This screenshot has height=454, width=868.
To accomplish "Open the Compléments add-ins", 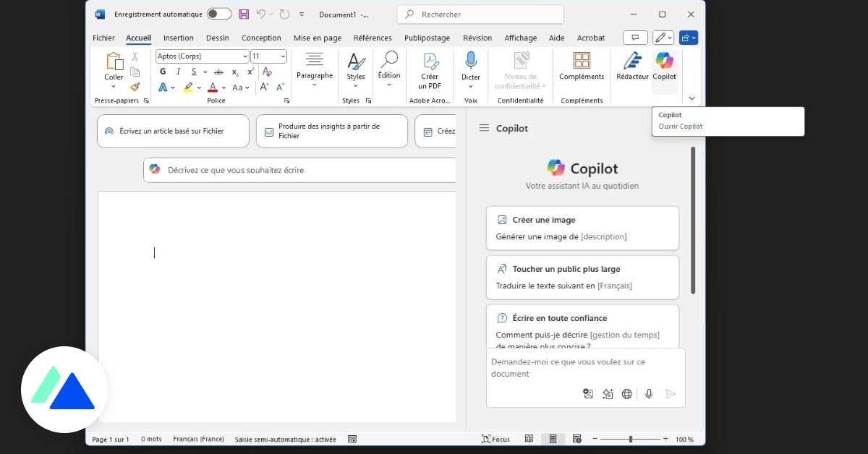I will click(582, 67).
